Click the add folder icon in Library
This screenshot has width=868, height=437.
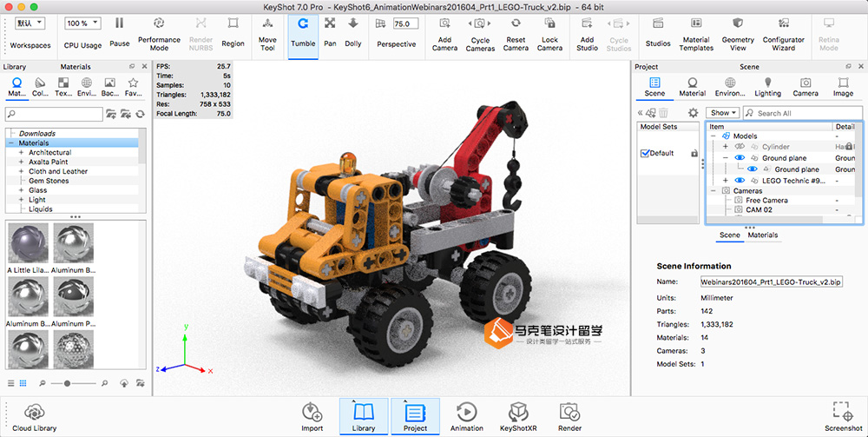point(111,114)
